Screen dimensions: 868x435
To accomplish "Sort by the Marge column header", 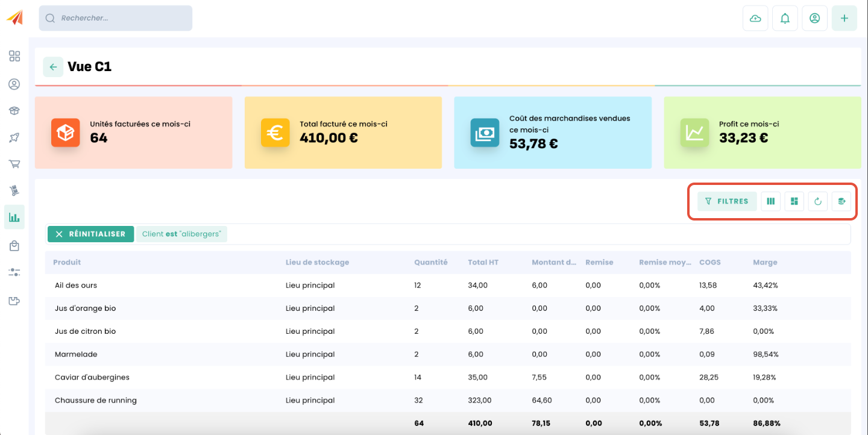I will [765, 262].
